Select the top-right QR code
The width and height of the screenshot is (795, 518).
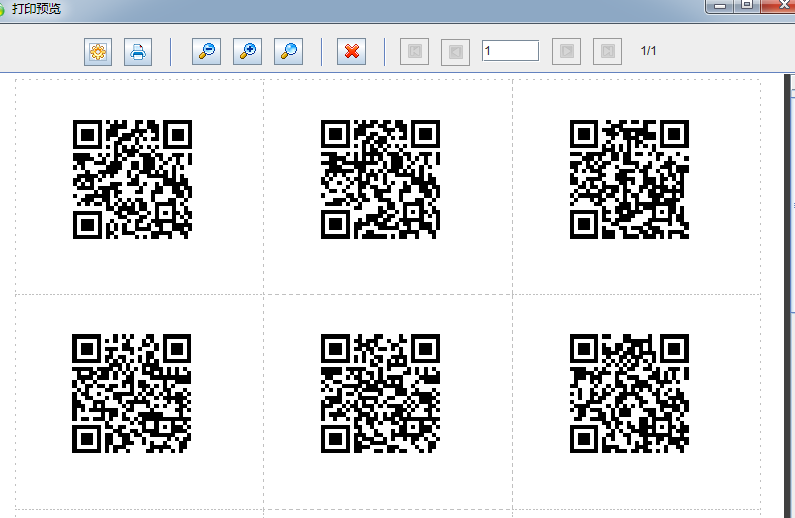(629, 179)
